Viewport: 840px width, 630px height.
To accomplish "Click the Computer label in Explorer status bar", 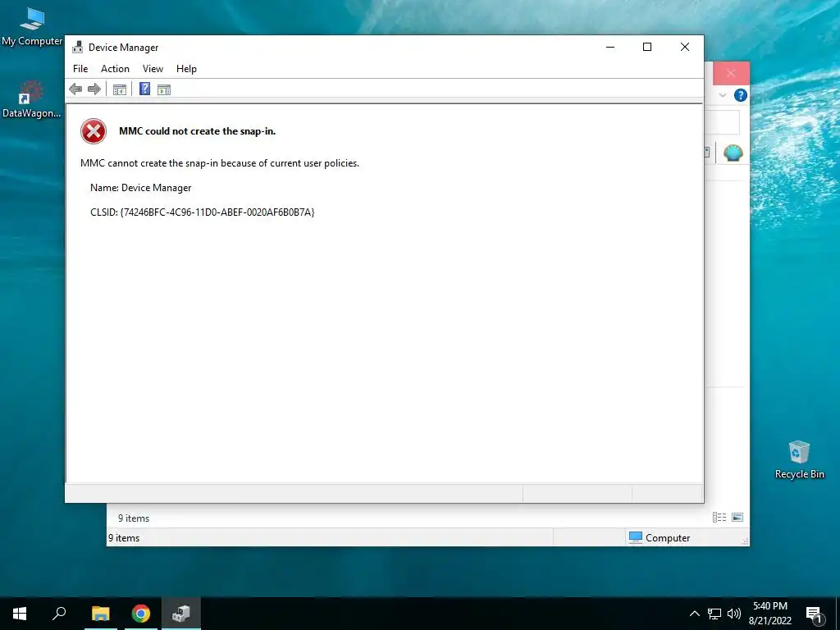I will 668,538.
